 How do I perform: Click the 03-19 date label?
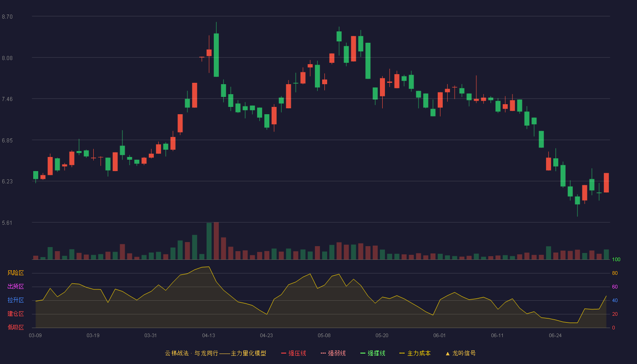[x=93, y=335]
